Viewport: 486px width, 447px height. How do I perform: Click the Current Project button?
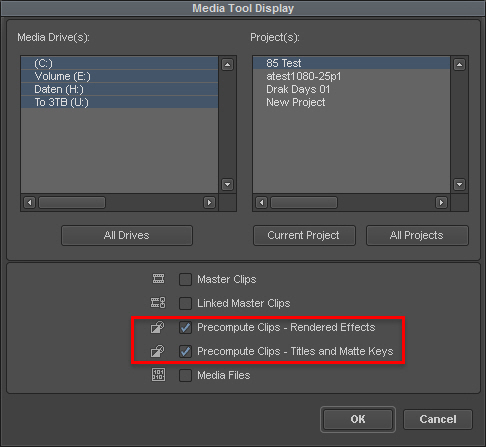(x=304, y=235)
